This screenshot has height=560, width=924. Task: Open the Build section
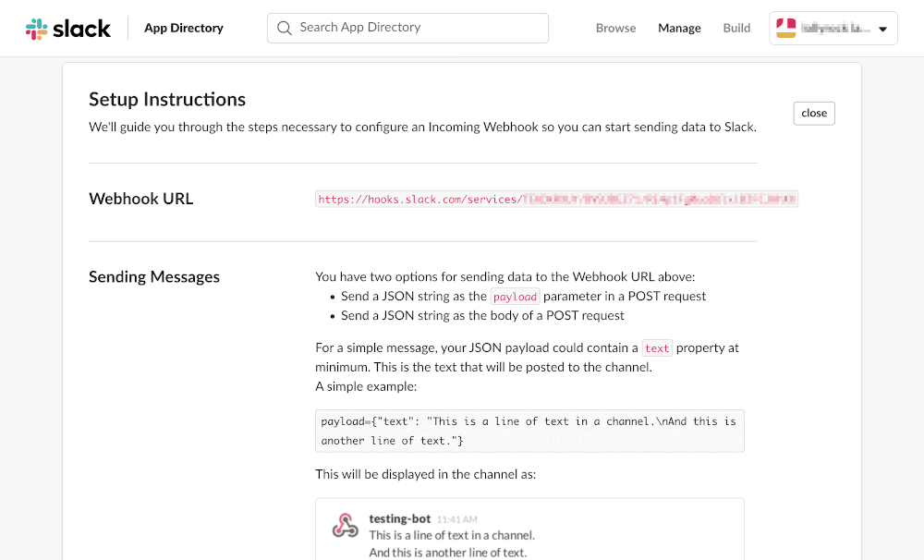pos(736,28)
